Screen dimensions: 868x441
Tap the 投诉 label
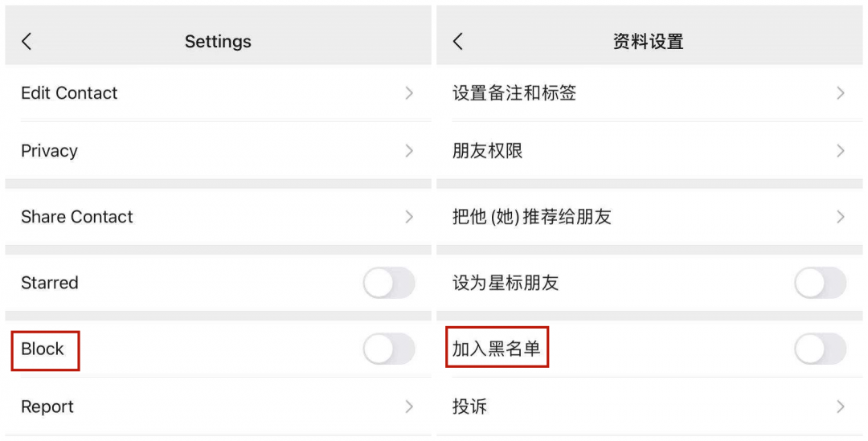coord(469,407)
